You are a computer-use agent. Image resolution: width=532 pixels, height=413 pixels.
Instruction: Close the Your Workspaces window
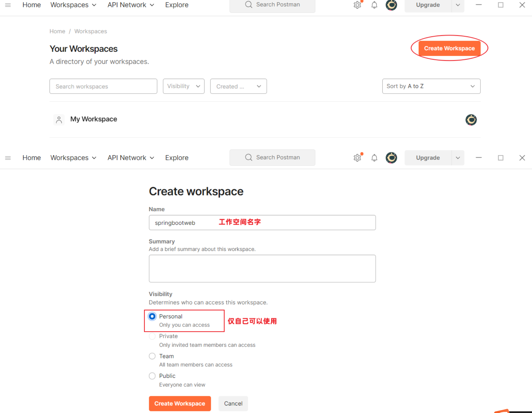tap(522, 5)
